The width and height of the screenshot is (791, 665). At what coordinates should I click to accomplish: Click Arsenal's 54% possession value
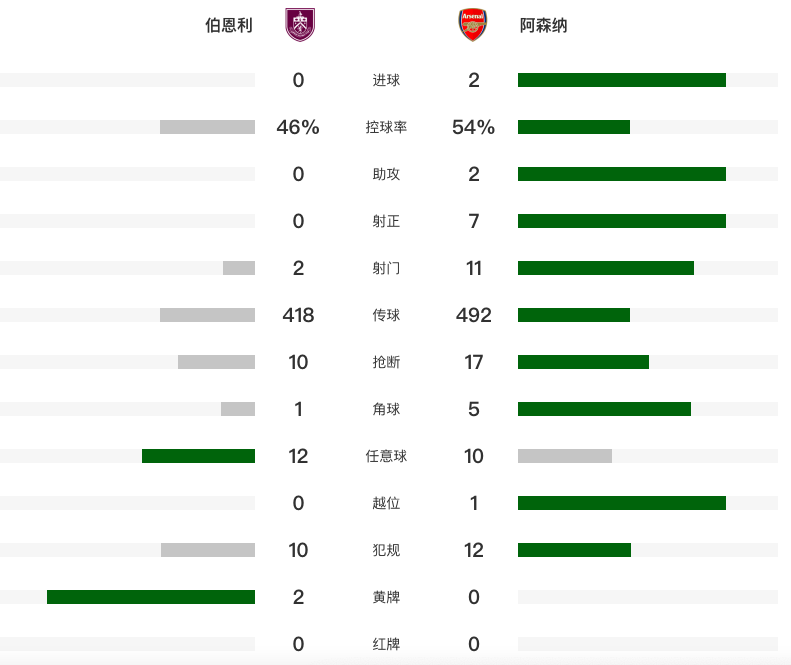(474, 127)
